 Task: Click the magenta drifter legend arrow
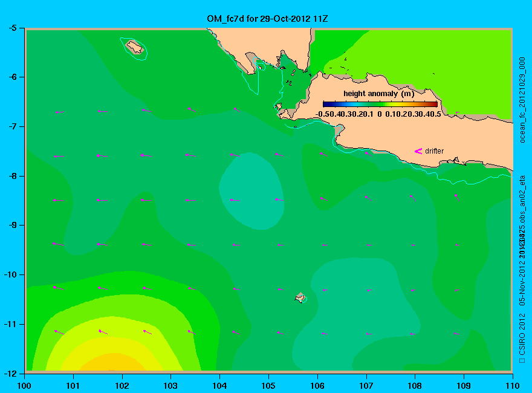(x=418, y=151)
